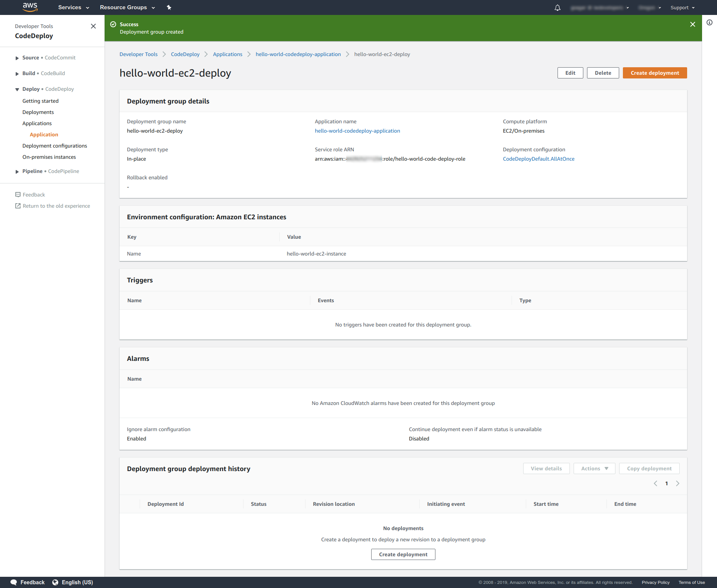Click the Support menu icon
Image resolution: width=717 pixels, height=588 pixels.
684,7
